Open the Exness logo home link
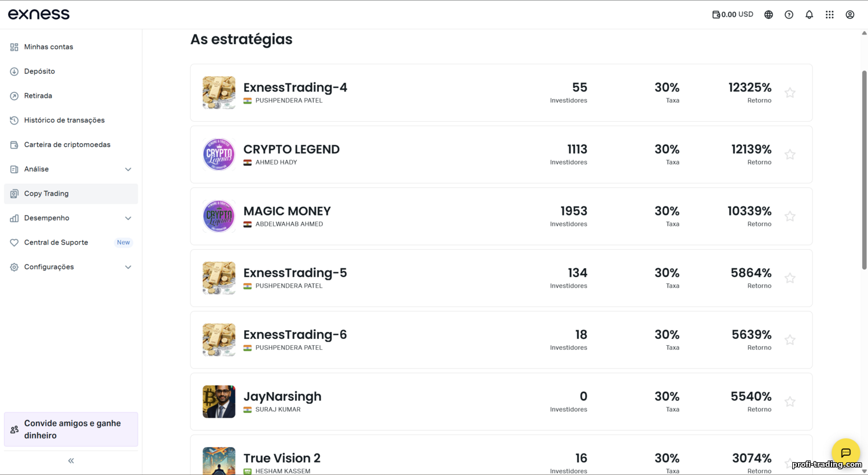The height and width of the screenshot is (475, 868). pos(39,14)
